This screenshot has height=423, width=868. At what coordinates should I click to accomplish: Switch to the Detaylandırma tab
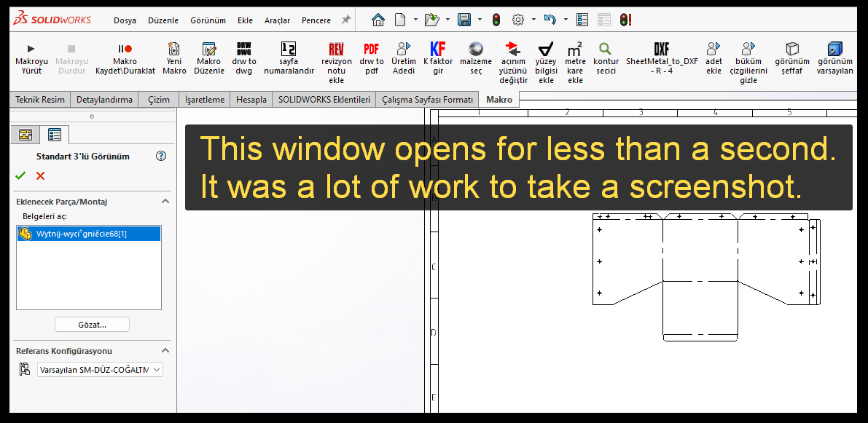point(104,100)
